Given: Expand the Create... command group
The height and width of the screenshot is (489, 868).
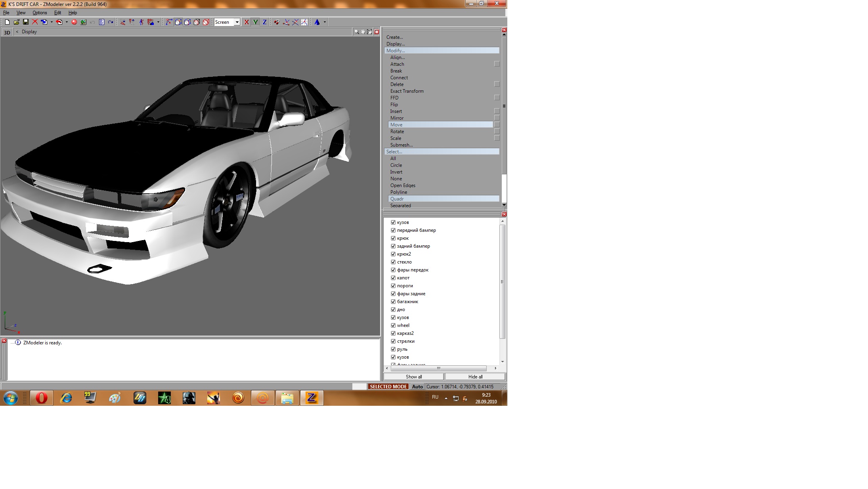Looking at the screenshot, I should pyautogui.click(x=394, y=37).
